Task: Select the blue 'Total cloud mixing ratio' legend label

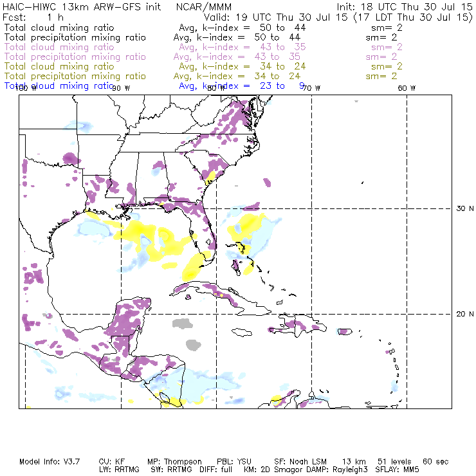Action: point(59,86)
